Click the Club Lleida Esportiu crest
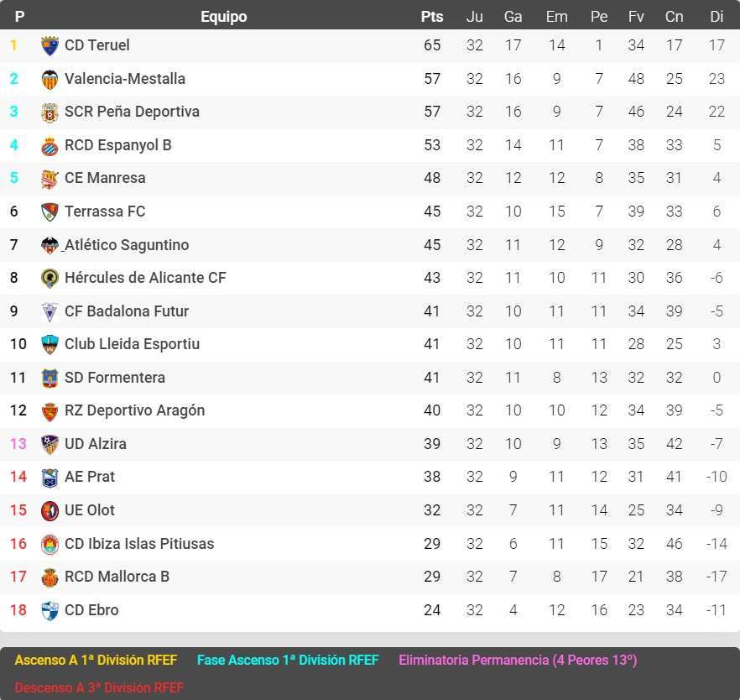The image size is (740, 700). point(50,344)
